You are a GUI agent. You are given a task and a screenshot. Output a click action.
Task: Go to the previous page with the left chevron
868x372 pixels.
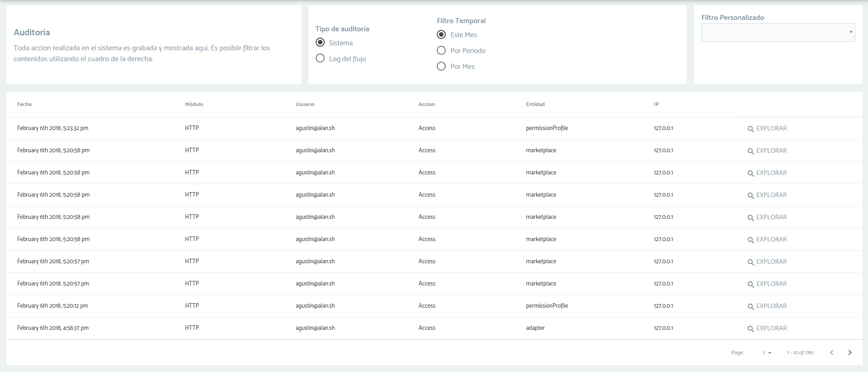click(x=832, y=353)
